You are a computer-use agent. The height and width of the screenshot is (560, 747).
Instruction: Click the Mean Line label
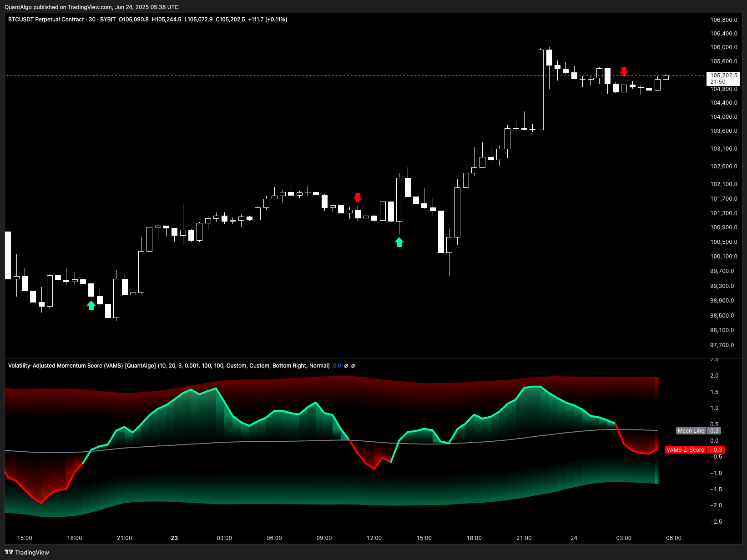click(691, 431)
